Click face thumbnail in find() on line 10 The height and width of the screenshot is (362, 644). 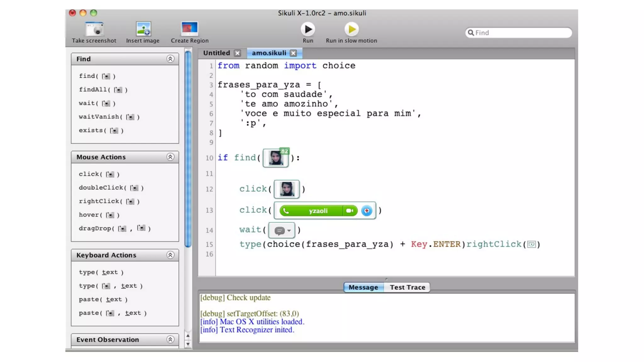(276, 158)
